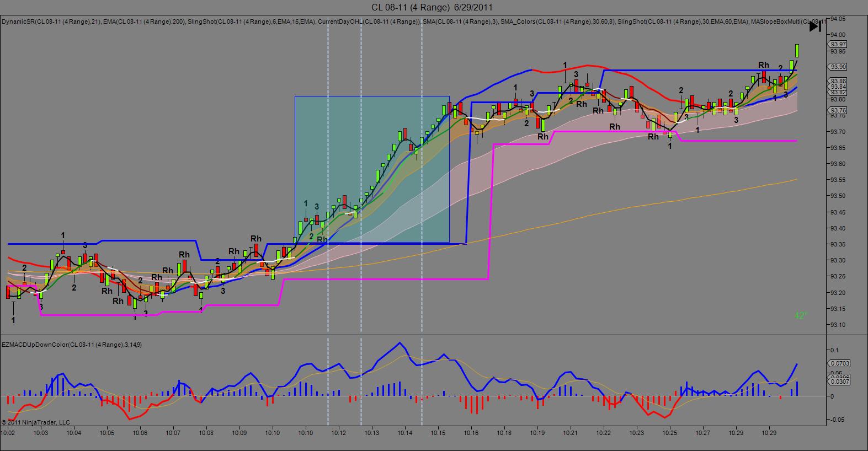
Task: Click the chart title CL 08-11 (4 Range) 6/29/2011
Action: (432, 7)
